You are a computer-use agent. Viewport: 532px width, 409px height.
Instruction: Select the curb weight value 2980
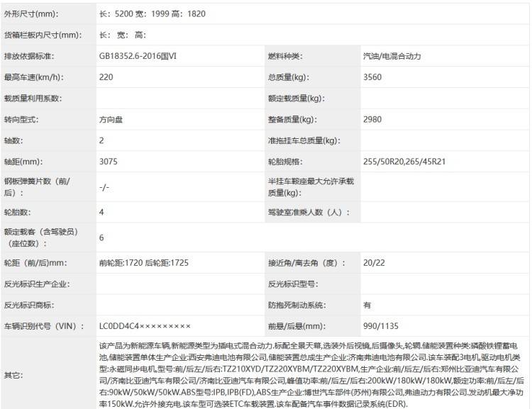pos(372,119)
